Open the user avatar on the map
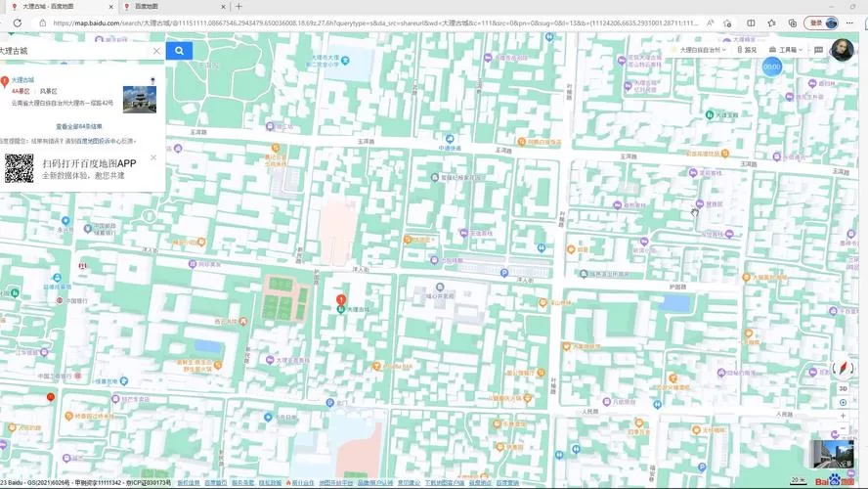Image resolution: width=868 pixels, height=489 pixels. [x=842, y=51]
